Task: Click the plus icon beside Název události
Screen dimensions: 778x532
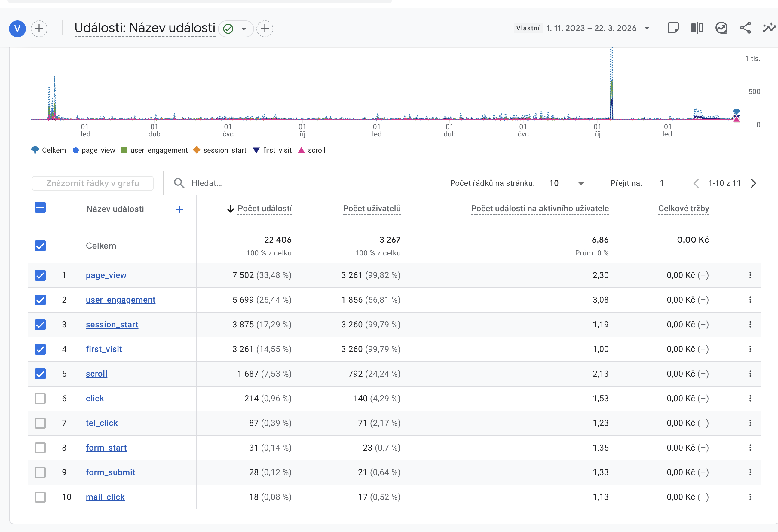Action: coord(179,209)
